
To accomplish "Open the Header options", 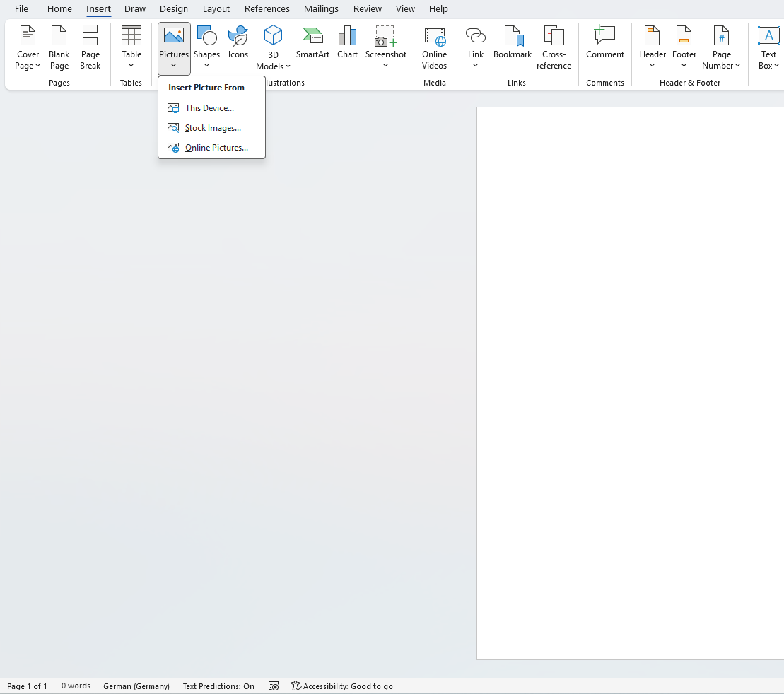I will click(652, 48).
